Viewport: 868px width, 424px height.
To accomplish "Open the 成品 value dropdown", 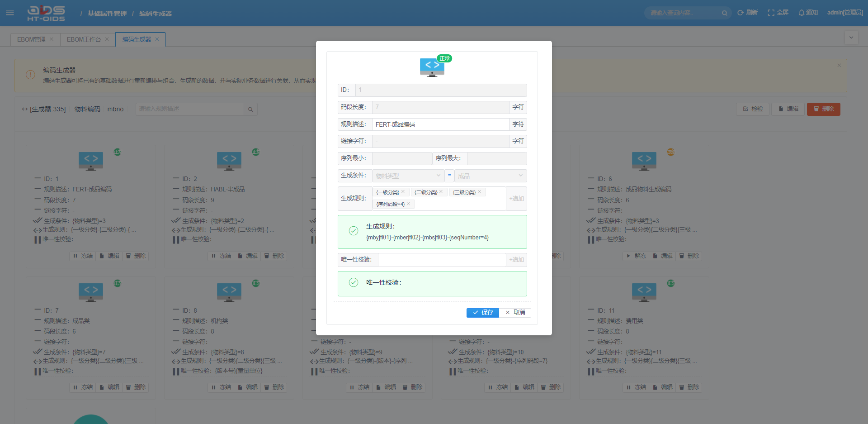I will [x=491, y=176].
